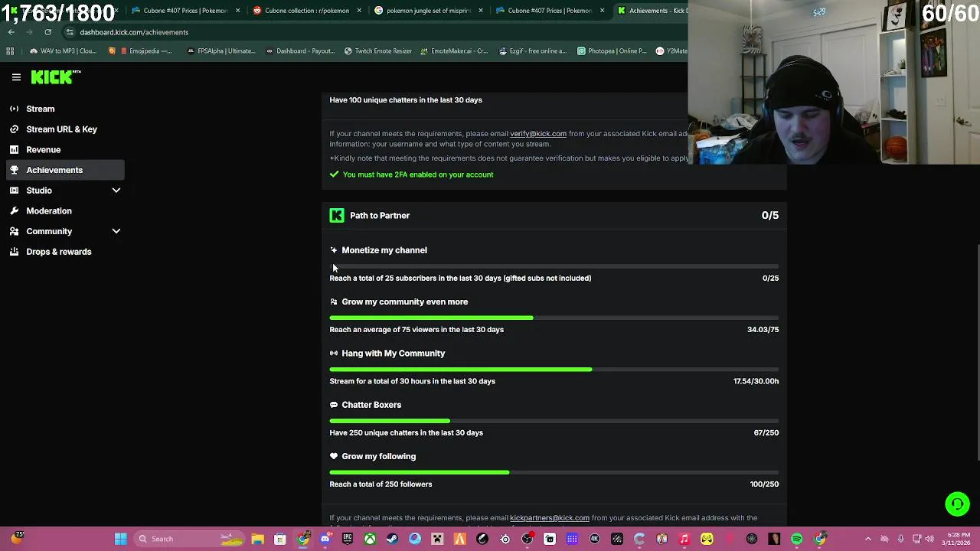
Task: Click the green Kick Path to Partner badge icon
Action: coord(337,216)
